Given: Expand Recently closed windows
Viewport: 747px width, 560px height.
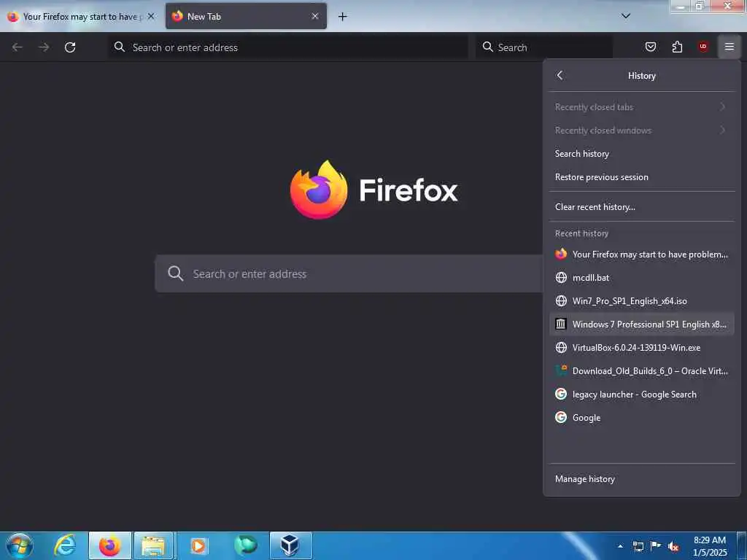Looking at the screenshot, I should click(641, 131).
